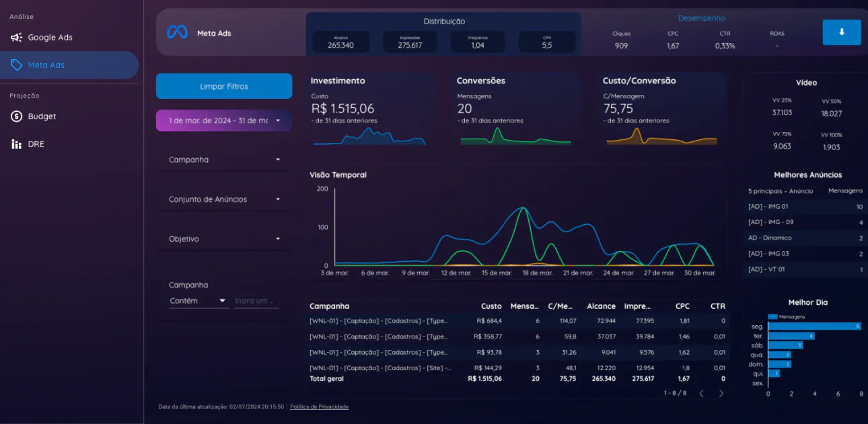Viewport: 868px width, 424px height.
Task: Click the Budget dollar coin icon
Action: coord(16,116)
